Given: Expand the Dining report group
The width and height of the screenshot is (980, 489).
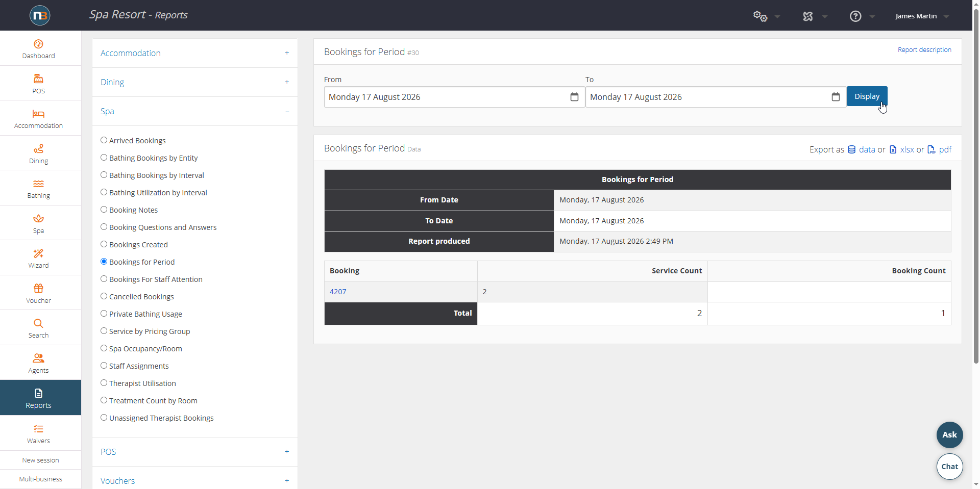Looking at the screenshot, I should [x=195, y=82].
